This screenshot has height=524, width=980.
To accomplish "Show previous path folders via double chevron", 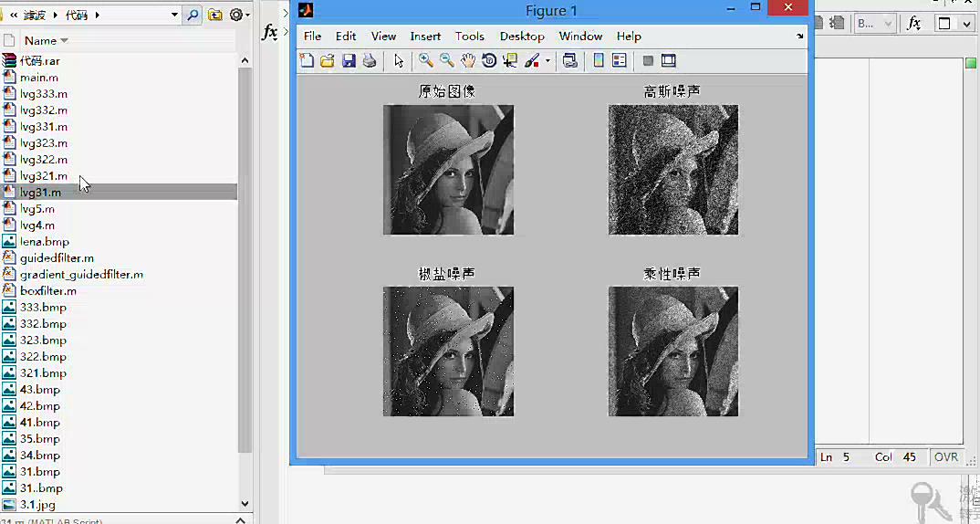I will 13,15.
